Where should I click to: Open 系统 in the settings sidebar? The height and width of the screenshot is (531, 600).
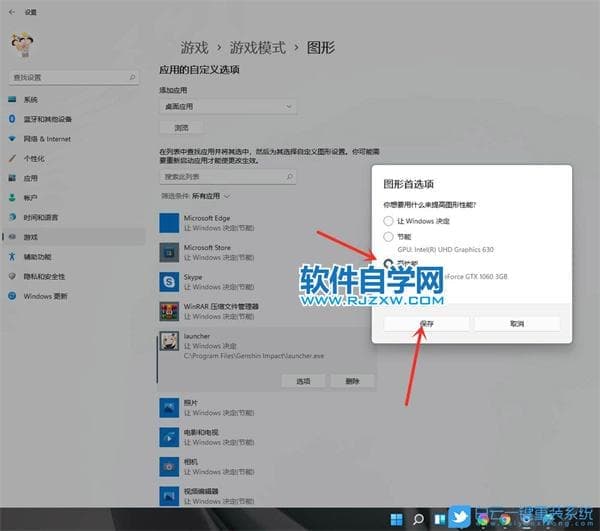[x=31, y=100]
